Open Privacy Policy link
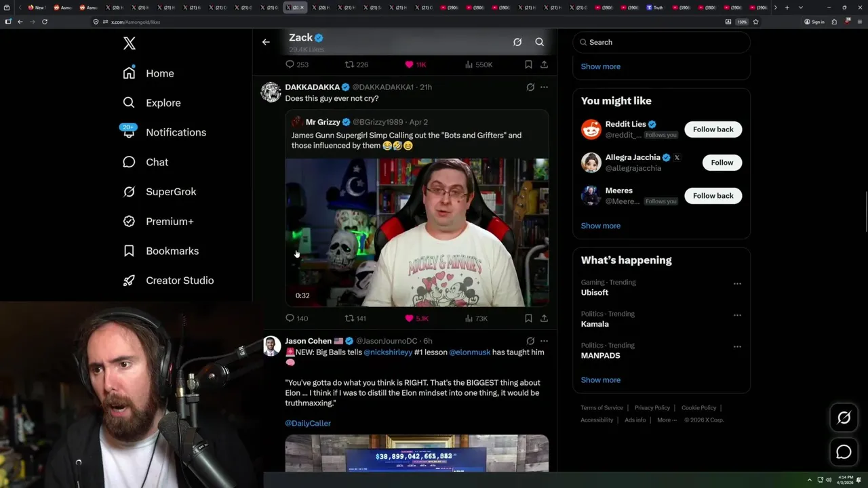Viewport: 868px width, 488px height. tap(652, 407)
